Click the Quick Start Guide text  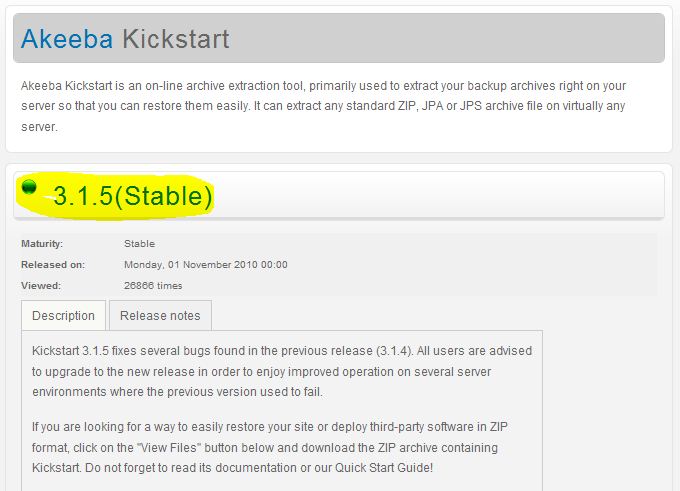coord(384,468)
